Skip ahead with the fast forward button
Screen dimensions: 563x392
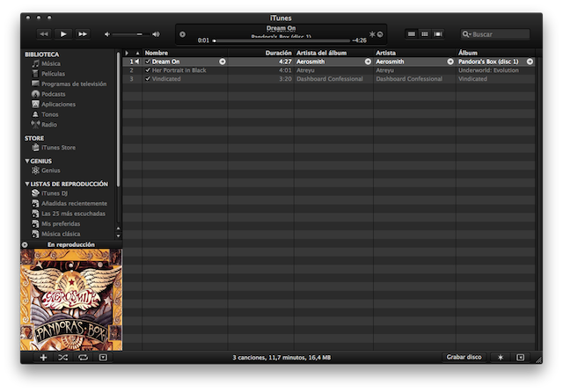point(83,34)
